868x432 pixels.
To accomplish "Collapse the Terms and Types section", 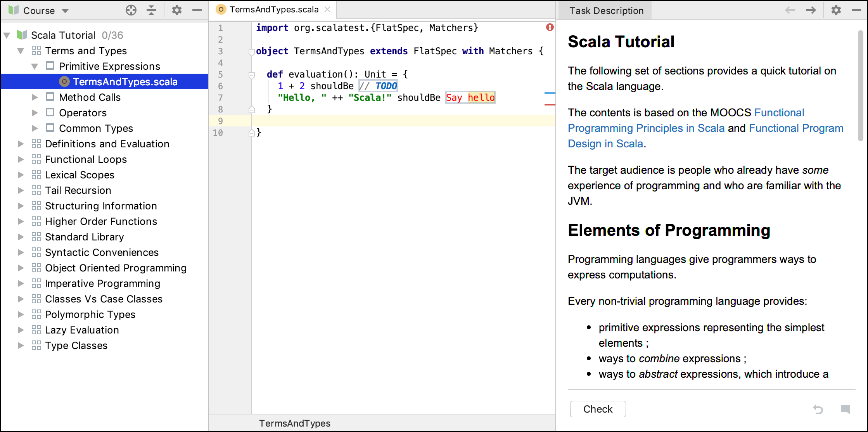I will 21,51.
